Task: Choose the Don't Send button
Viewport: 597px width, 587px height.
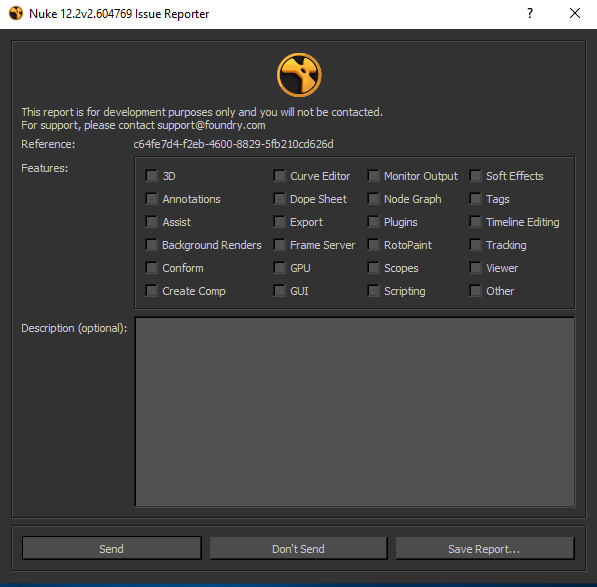Action: click(x=298, y=549)
